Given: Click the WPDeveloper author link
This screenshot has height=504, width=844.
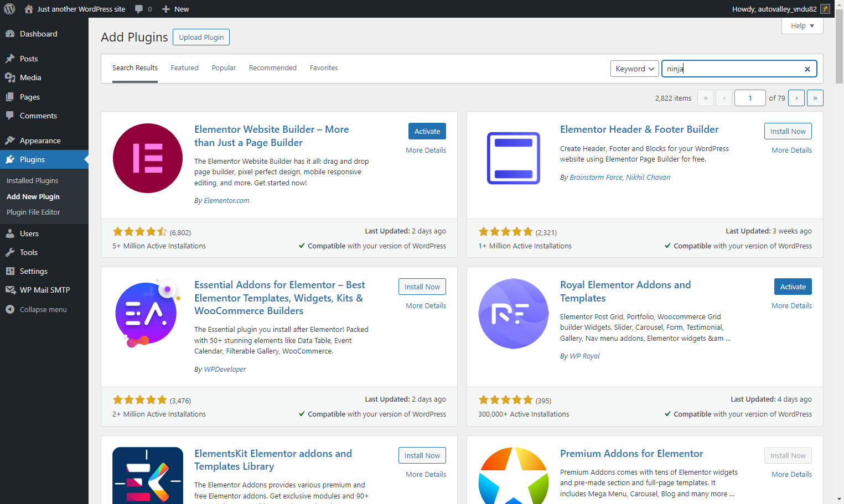Looking at the screenshot, I should (x=225, y=370).
